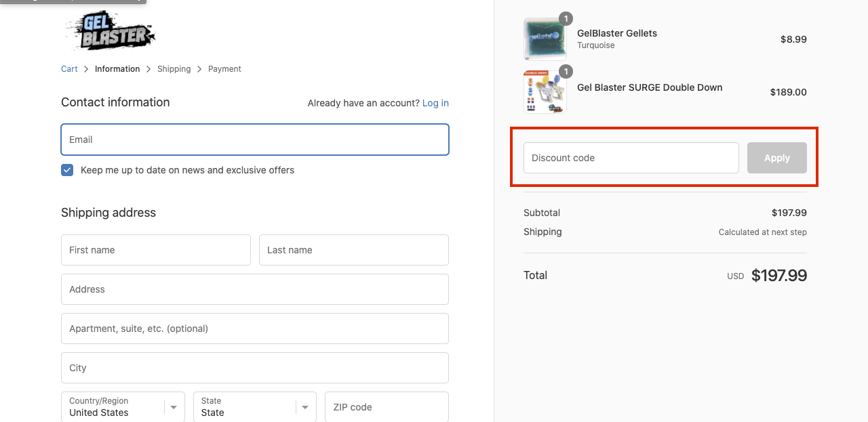
Task: Click the Keep me up to date label
Action: [x=187, y=170]
